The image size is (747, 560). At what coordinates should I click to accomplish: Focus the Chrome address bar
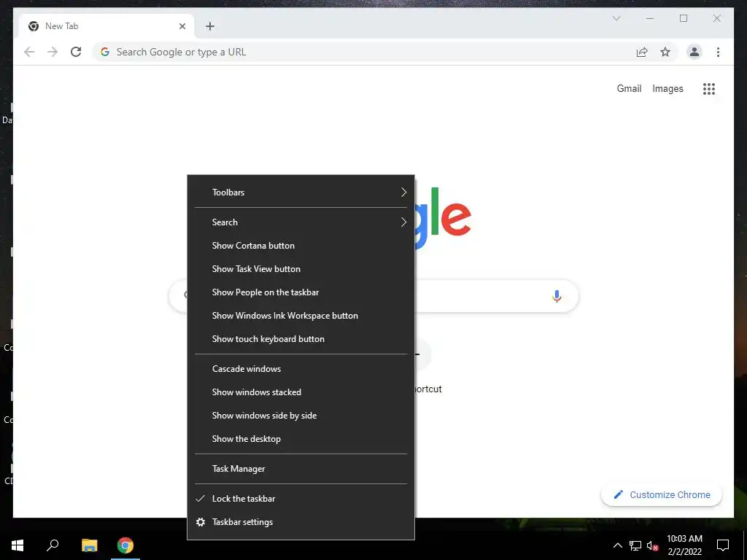(362, 52)
